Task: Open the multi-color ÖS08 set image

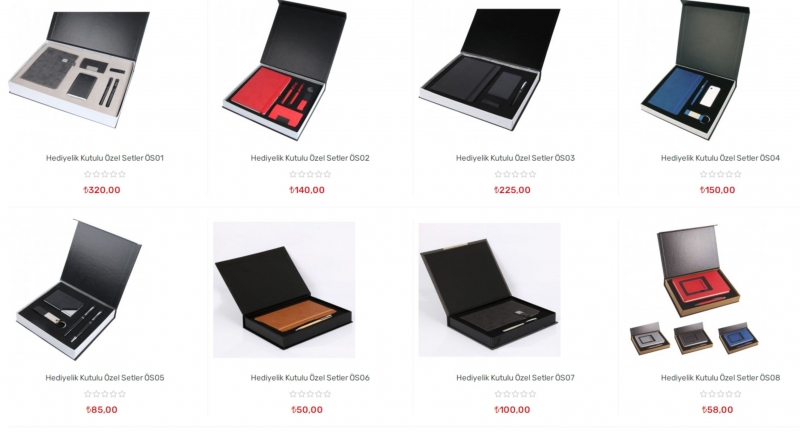Action: [694, 290]
